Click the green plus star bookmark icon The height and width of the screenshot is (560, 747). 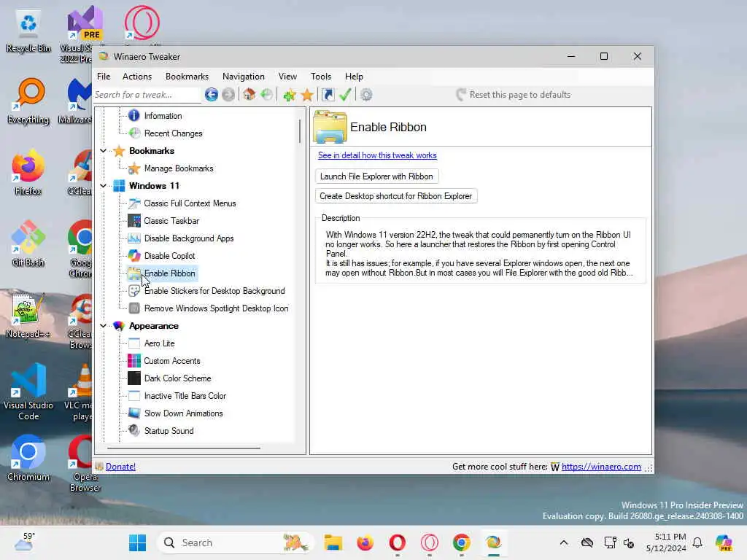coord(289,95)
